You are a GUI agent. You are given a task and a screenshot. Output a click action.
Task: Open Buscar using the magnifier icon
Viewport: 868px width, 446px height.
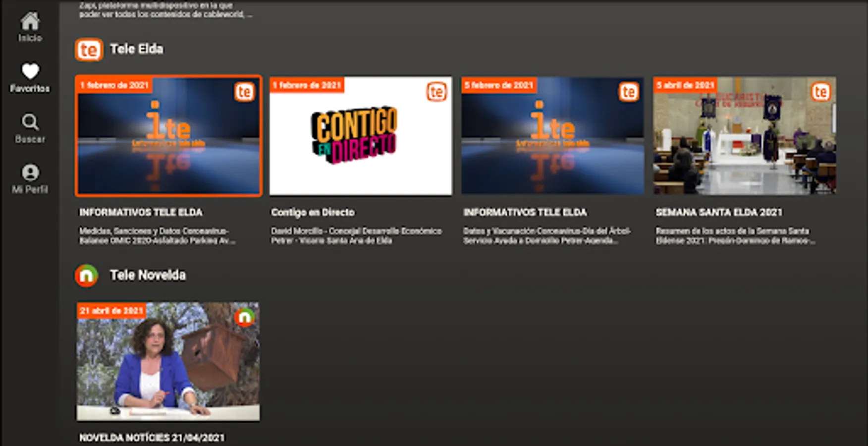(30, 122)
